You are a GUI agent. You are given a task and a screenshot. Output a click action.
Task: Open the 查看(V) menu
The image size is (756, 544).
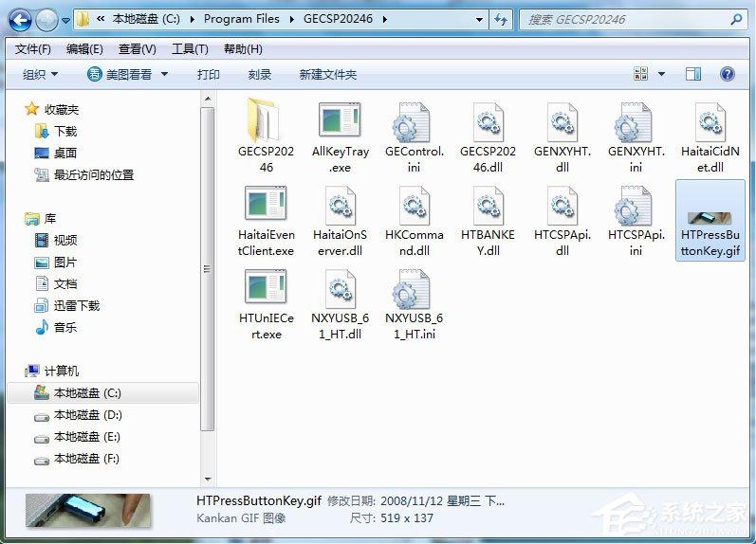point(137,49)
